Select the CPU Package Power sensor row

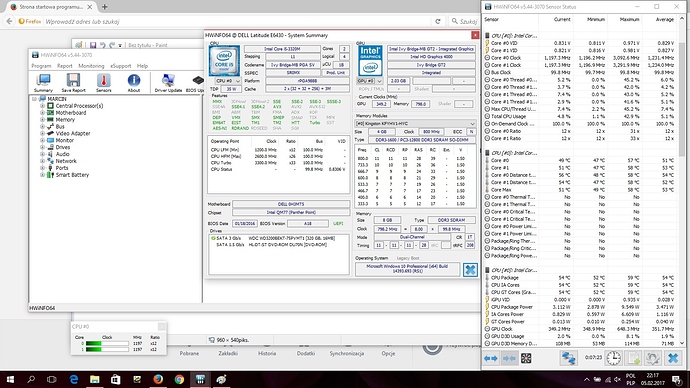click(580, 307)
